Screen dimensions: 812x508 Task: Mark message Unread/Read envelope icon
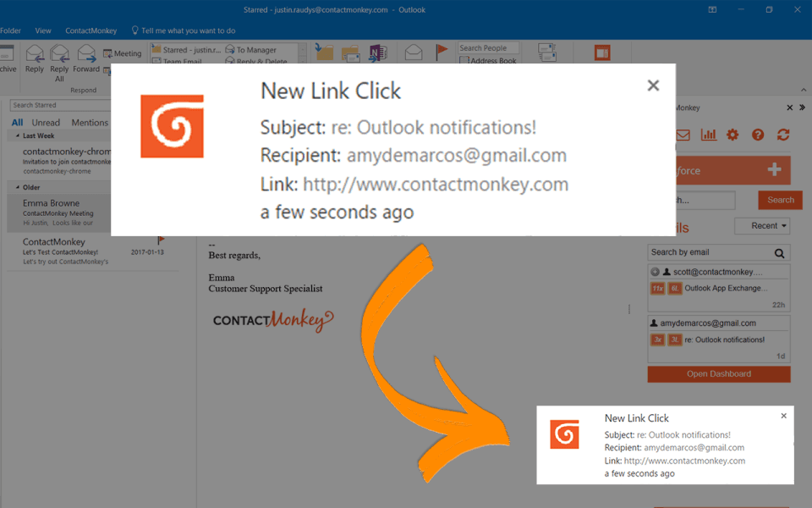click(414, 52)
